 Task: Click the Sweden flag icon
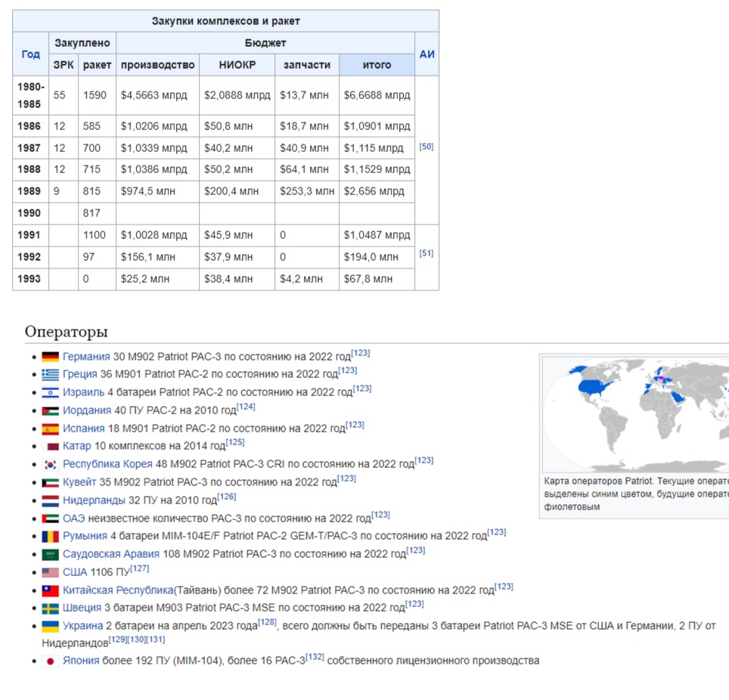click(x=50, y=609)
